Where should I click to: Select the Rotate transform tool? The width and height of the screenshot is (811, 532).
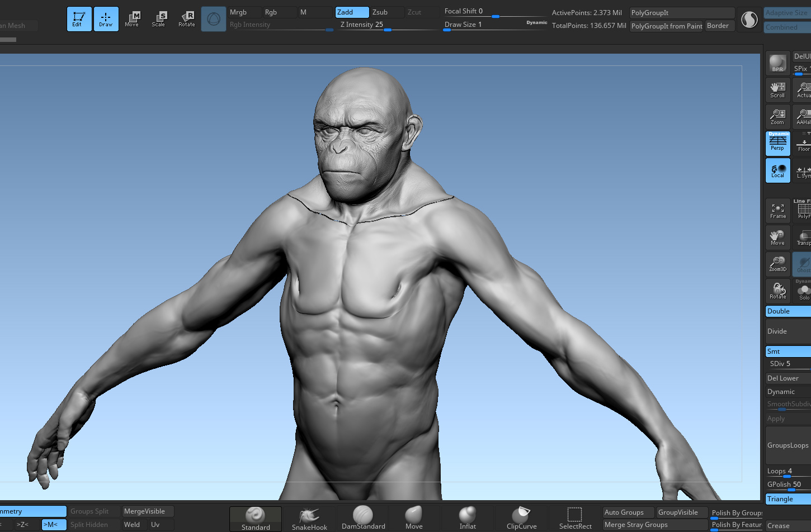[187, 19]
